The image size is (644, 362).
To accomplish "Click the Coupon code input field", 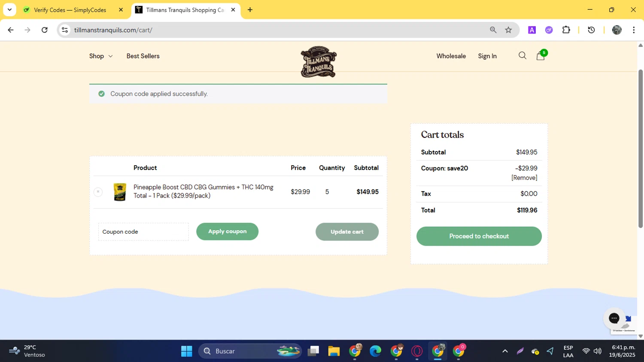I will (x=143, y=232).
